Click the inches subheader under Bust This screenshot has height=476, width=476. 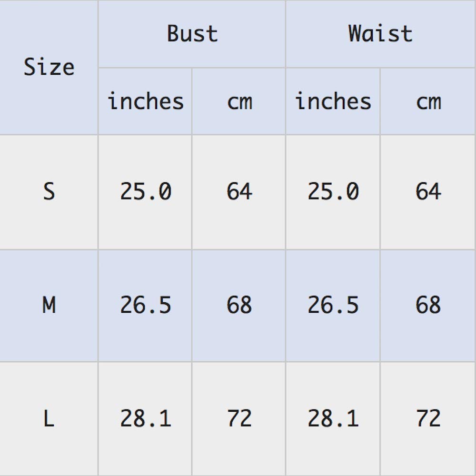[x=145, y=101]
